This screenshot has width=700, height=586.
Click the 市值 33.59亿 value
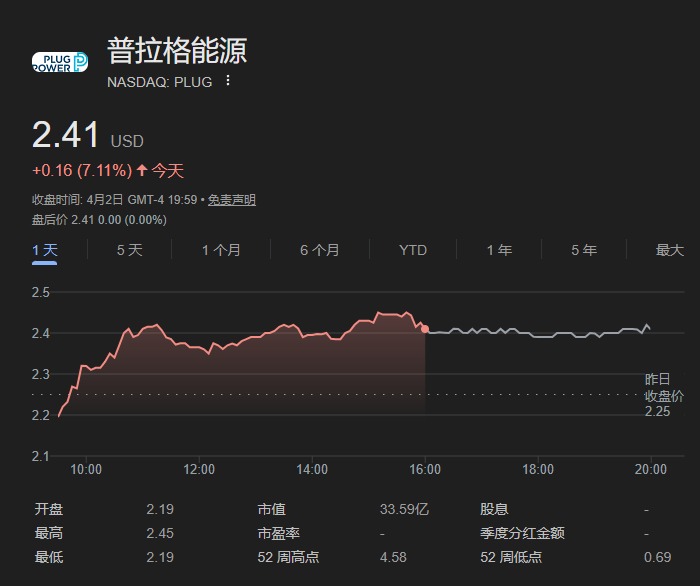[x=404, y=510]
